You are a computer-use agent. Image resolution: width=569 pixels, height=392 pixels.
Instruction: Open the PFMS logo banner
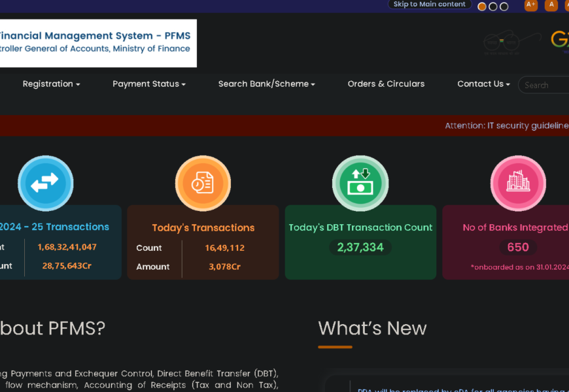coord(98,43)
